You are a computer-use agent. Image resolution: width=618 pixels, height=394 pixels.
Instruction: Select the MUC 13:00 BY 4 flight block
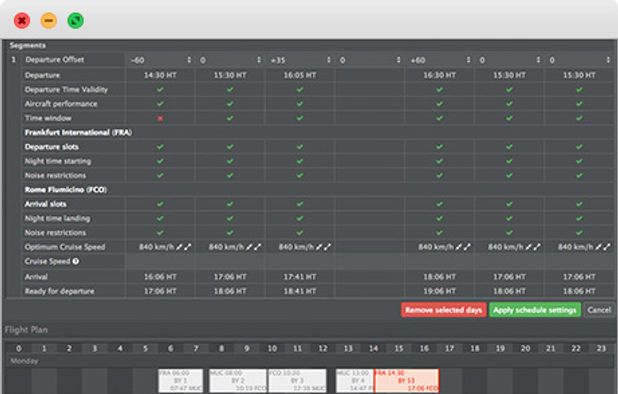pos(354,381)
